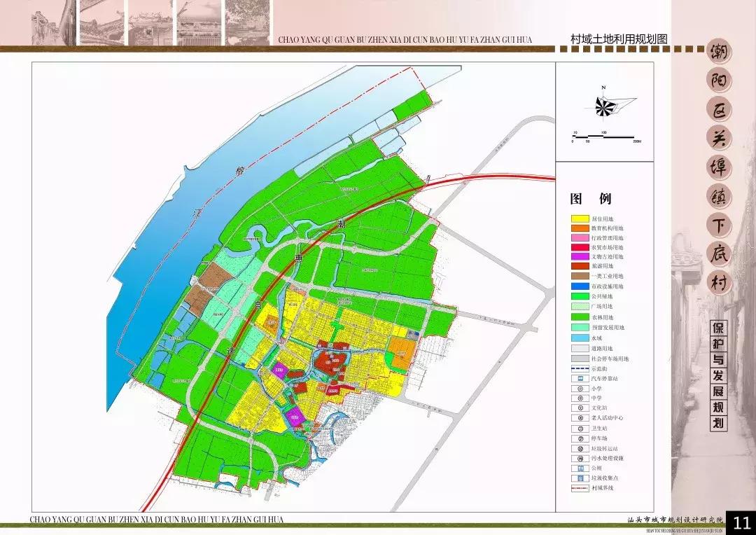Image resolution: width=756 pixels, height=535 pixels.
Task: Click the 下 character in the vertical title
Action: 719,225
